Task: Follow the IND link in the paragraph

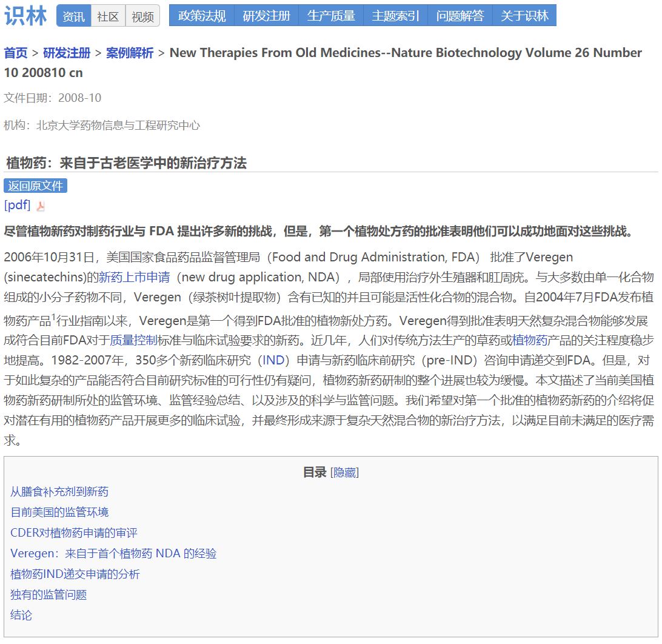Action: [273, 360]
